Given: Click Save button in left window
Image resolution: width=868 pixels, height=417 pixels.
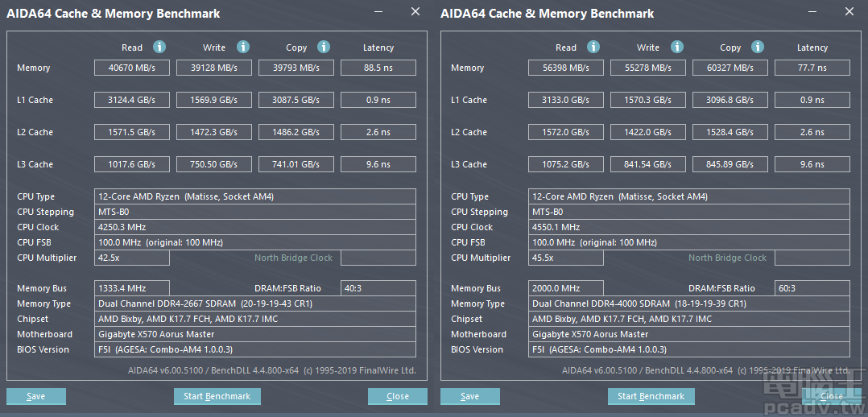Looking at the screenshot, I should [x=36, y=396].
